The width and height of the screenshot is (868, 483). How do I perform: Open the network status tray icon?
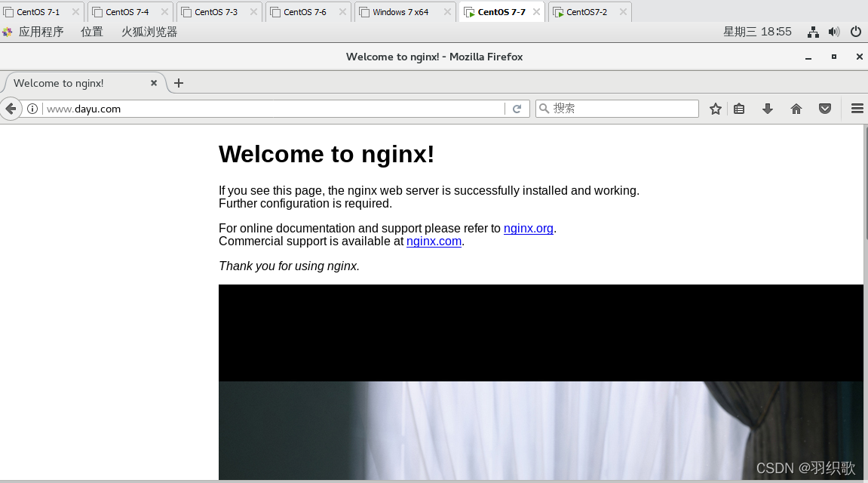click(x=813, y=32)
